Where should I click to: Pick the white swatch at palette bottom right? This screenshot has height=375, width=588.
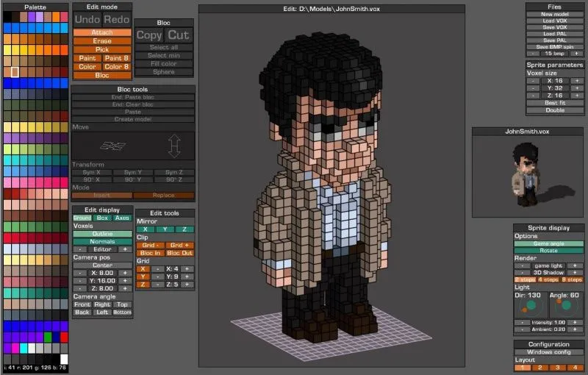coord(63,360)
